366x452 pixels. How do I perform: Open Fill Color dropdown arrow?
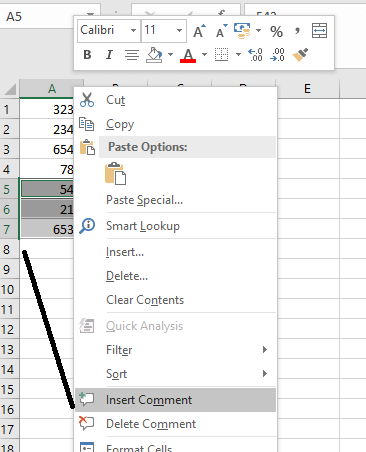click(170, 54)
